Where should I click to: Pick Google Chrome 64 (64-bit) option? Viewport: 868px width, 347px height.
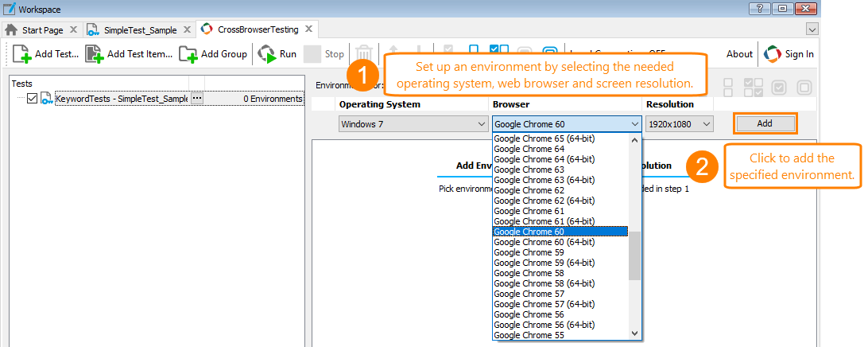pos(560,159)
